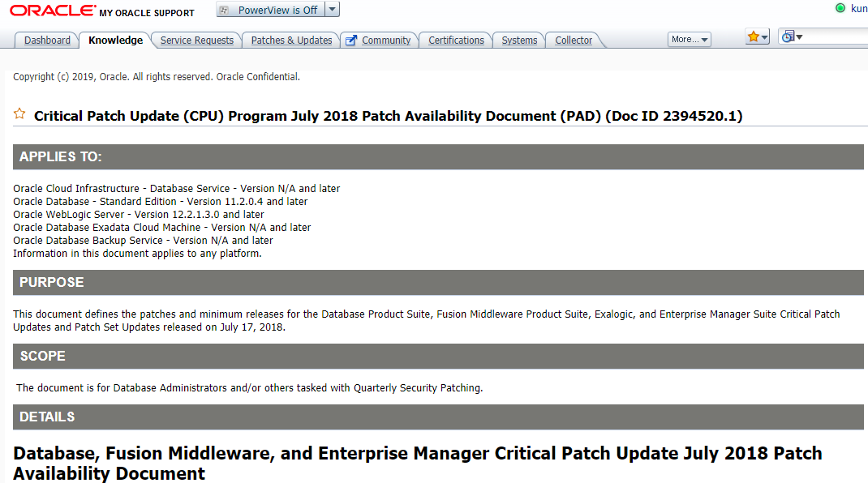Switch to the Dashboard tab
868x483 pixels.
click(x=47, y=41)
